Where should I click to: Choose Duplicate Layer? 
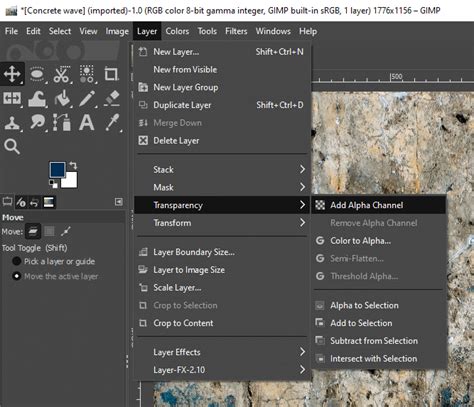pos(222,105)
